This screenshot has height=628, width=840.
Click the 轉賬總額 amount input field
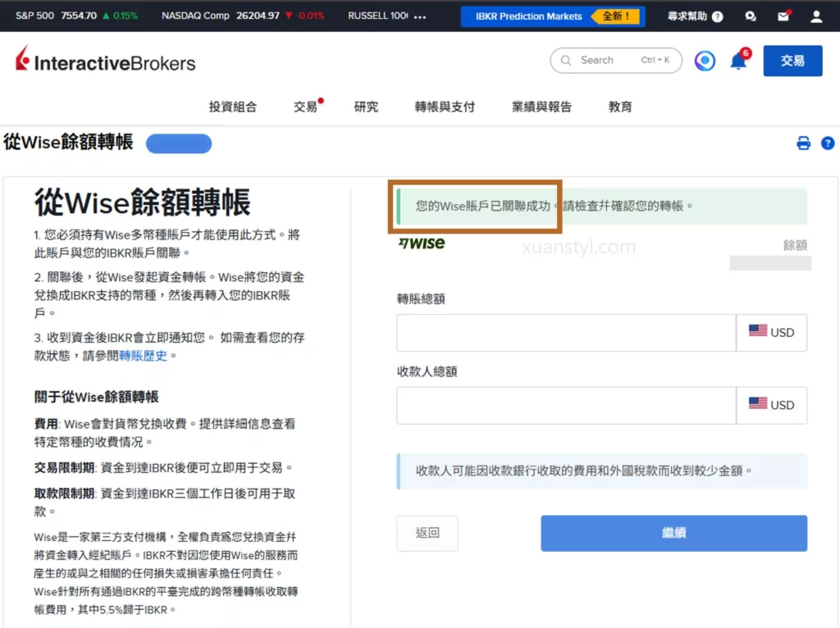click(x=566, y=333)
